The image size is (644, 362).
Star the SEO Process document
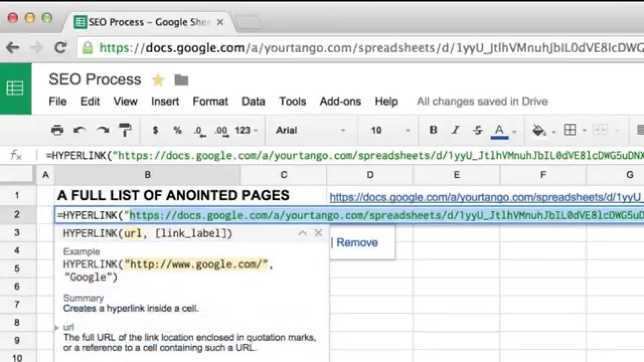158,80
